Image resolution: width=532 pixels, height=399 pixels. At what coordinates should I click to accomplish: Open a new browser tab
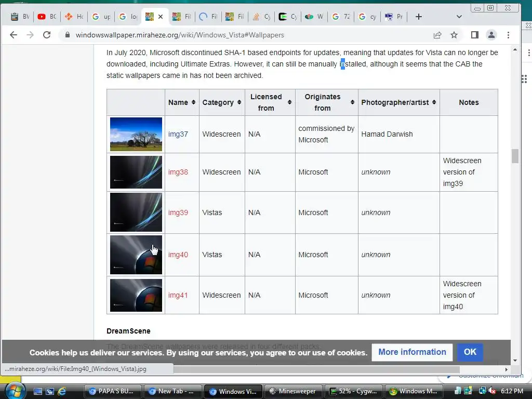[x=419, y=17]
